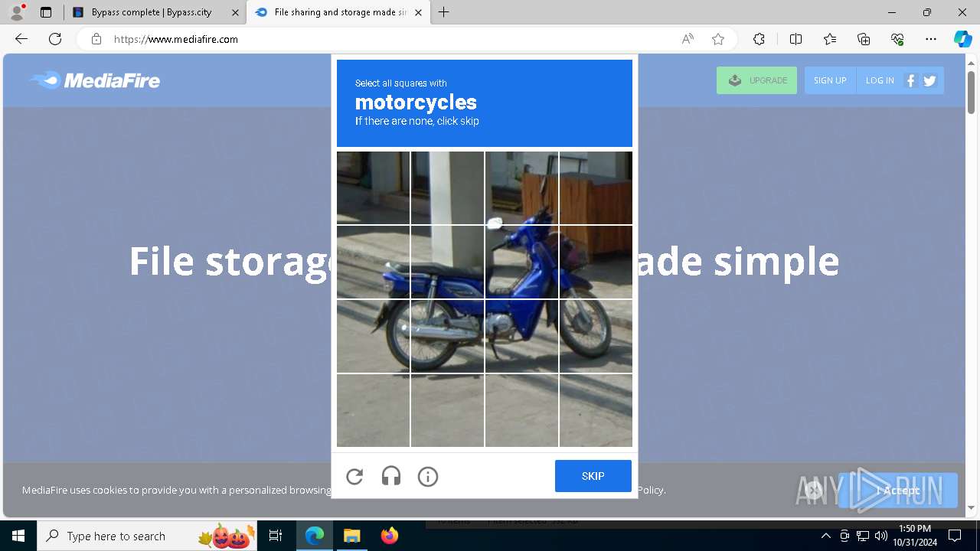The image size is (980, 551).
Task: Click the Twitter login icon
Action: pos(929,80)
